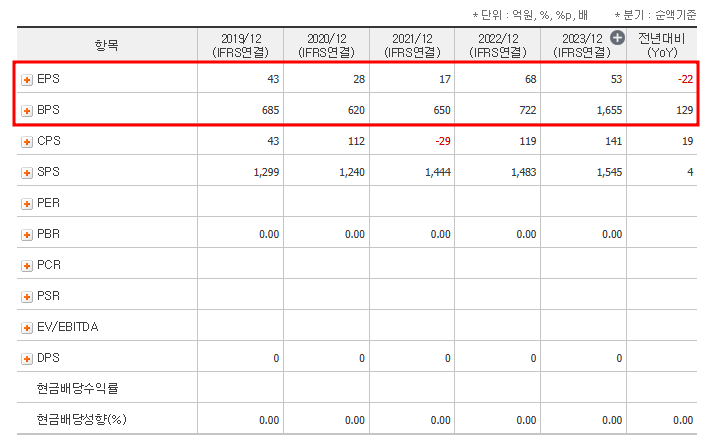Select CPS 2020/12 value 112
The image size is (705, 442).
point(356,141)
